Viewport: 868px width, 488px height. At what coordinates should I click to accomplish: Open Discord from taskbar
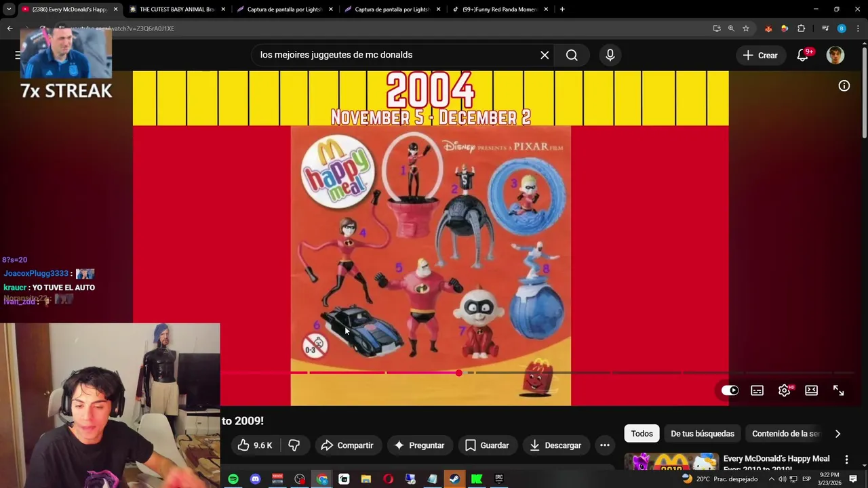pos(255,479)
